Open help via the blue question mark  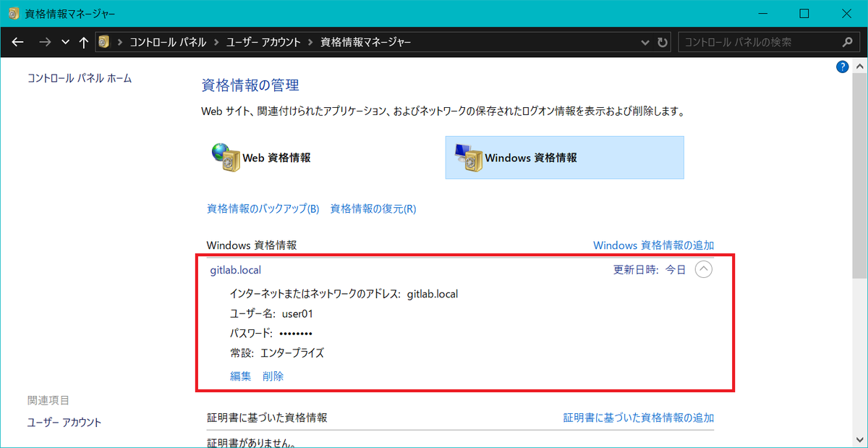[842, 67]
